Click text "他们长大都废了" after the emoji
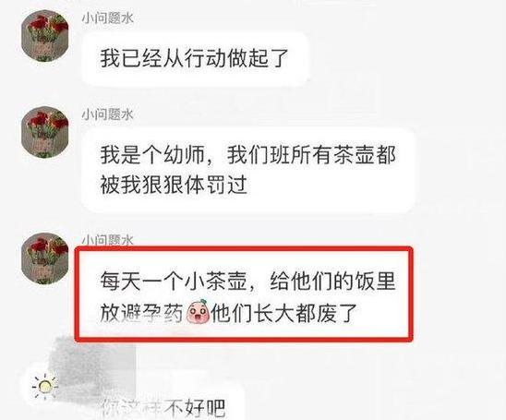506x420 pixels. click(284, 313)
